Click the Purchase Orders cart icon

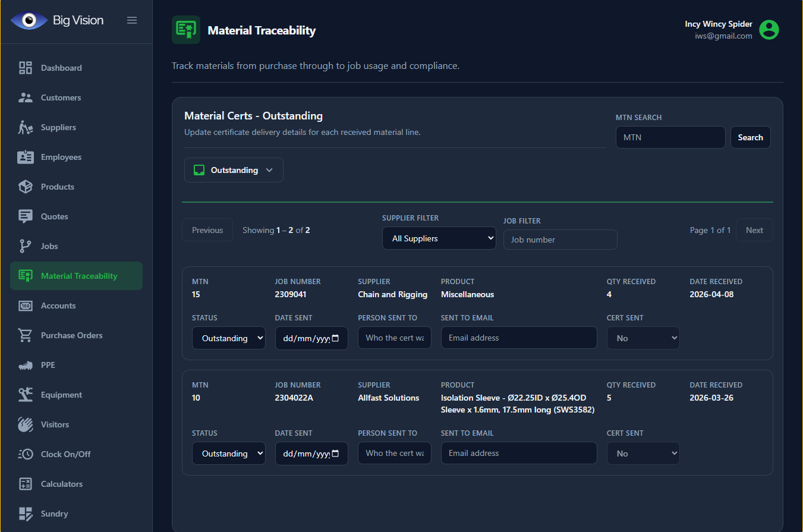(x=26, y=335)
